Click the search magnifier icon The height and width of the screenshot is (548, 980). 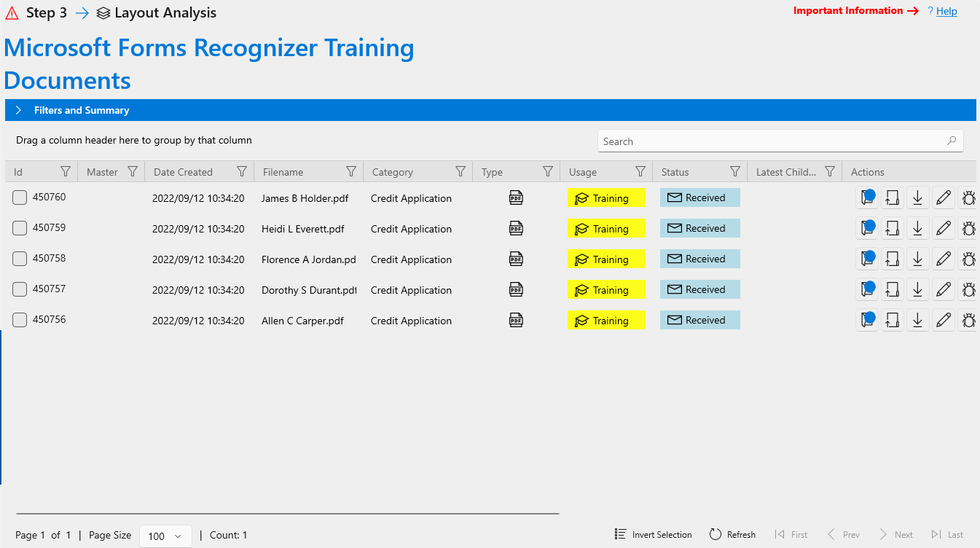coord(952,141)
